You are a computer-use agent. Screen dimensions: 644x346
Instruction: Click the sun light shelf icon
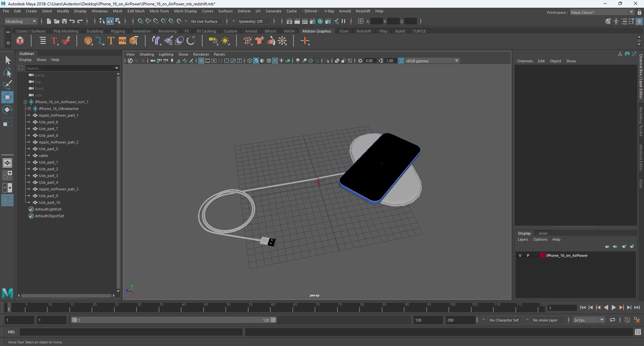(225, 41)
